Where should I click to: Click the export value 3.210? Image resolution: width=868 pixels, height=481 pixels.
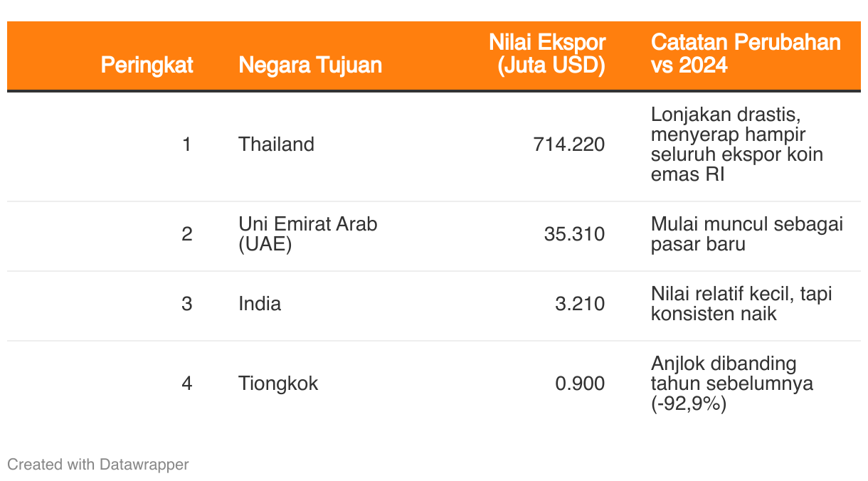(x=580, y=304)
